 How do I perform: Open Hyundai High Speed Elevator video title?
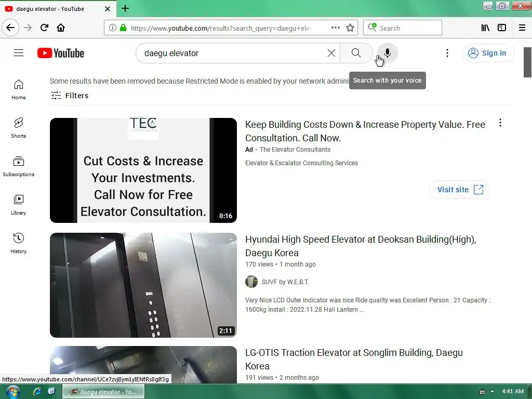(361, 246)
